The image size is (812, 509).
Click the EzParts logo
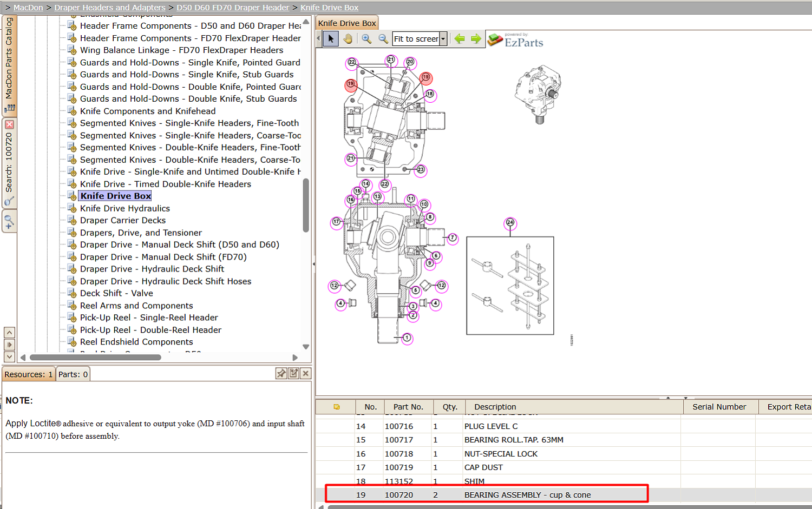tap(516, 41)
